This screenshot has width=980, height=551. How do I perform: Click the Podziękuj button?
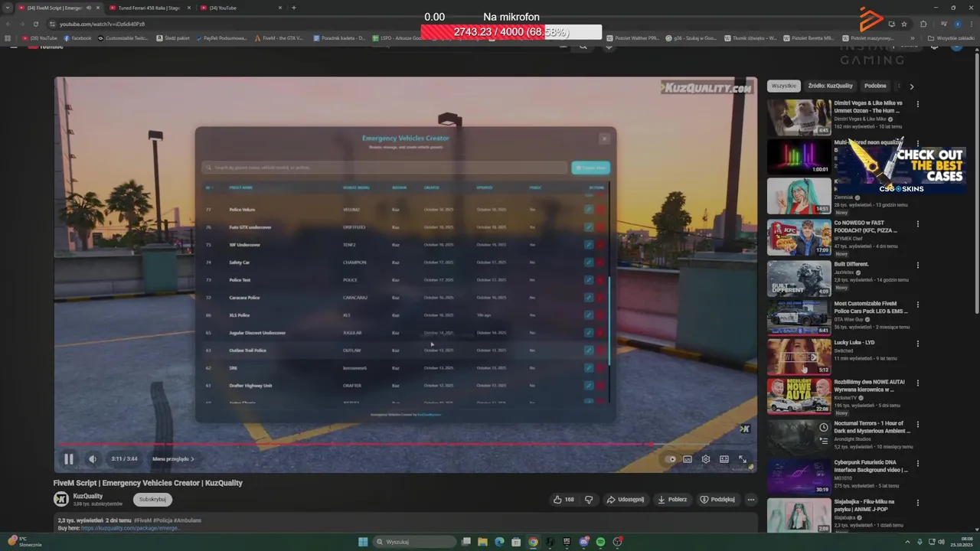tap(717, 500)
